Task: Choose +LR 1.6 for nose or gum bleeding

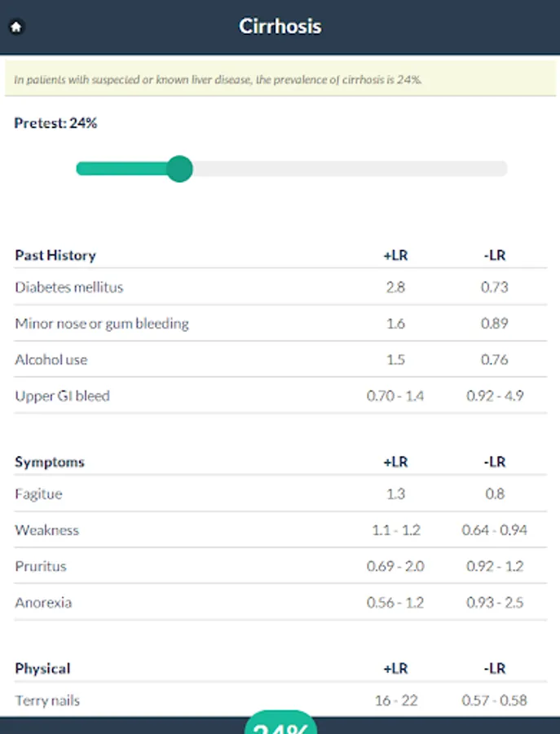Action: click(395, 324)
